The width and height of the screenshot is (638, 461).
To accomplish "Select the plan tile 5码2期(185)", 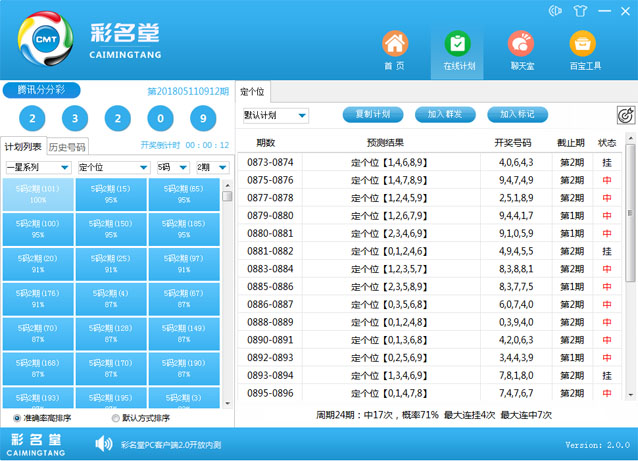I will pos(184,229).
